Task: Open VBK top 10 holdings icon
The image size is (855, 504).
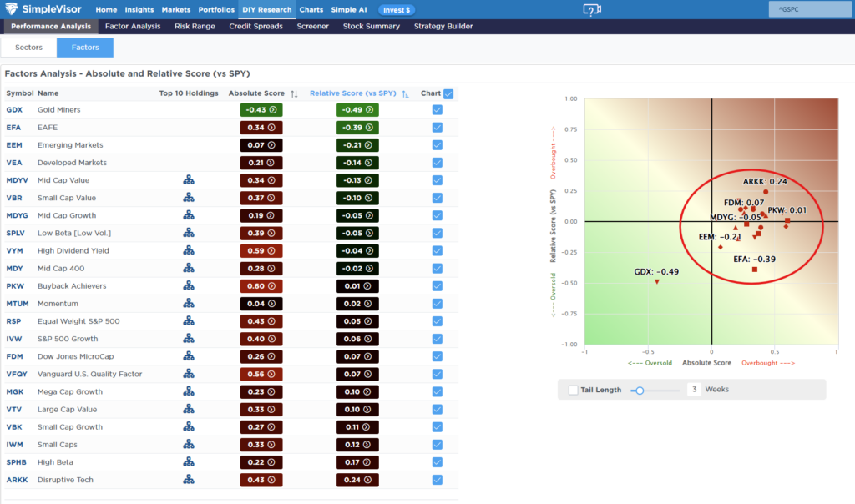Action: pos(189,426)
